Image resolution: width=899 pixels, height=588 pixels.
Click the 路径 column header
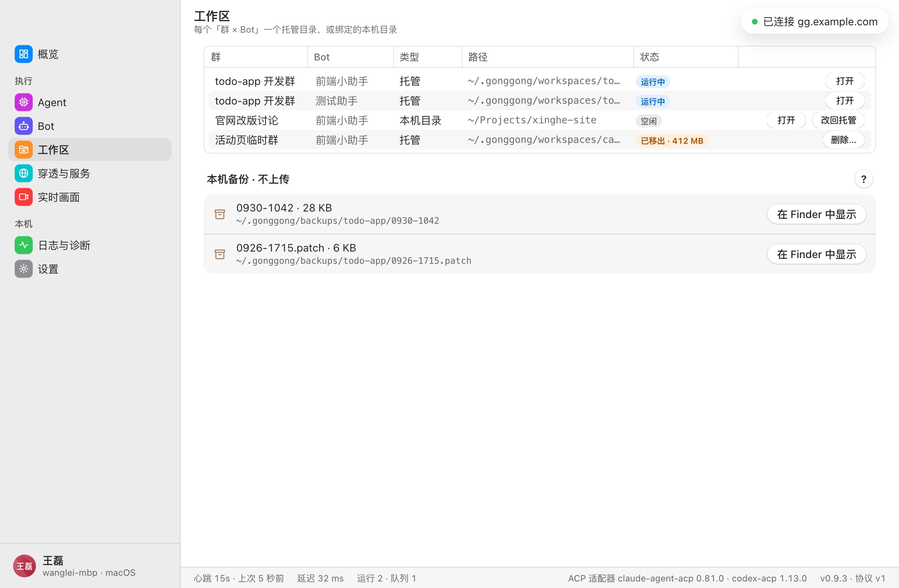coord(478,57)
